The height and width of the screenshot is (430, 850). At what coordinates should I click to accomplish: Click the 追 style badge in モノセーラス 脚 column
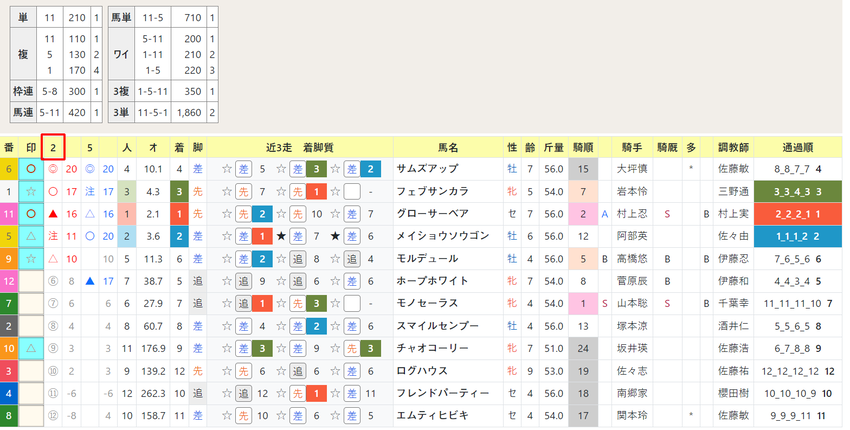pyautogui.click(x=198, y=304)
